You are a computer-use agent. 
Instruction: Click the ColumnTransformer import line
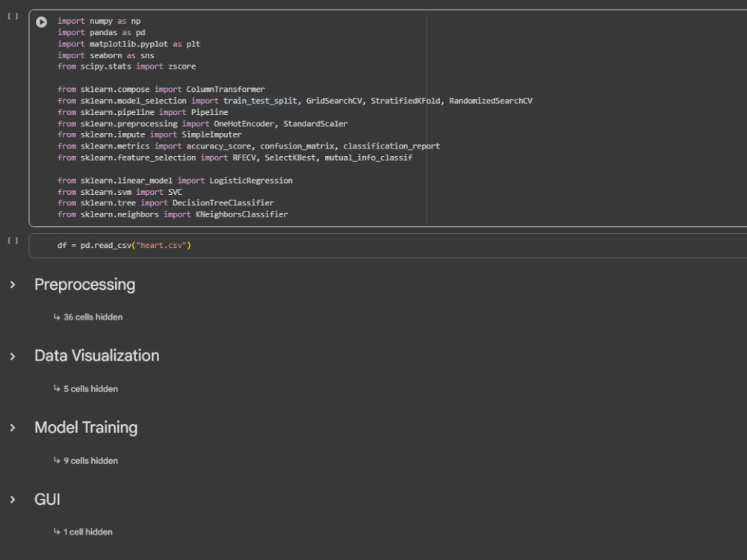click(161, 89)
